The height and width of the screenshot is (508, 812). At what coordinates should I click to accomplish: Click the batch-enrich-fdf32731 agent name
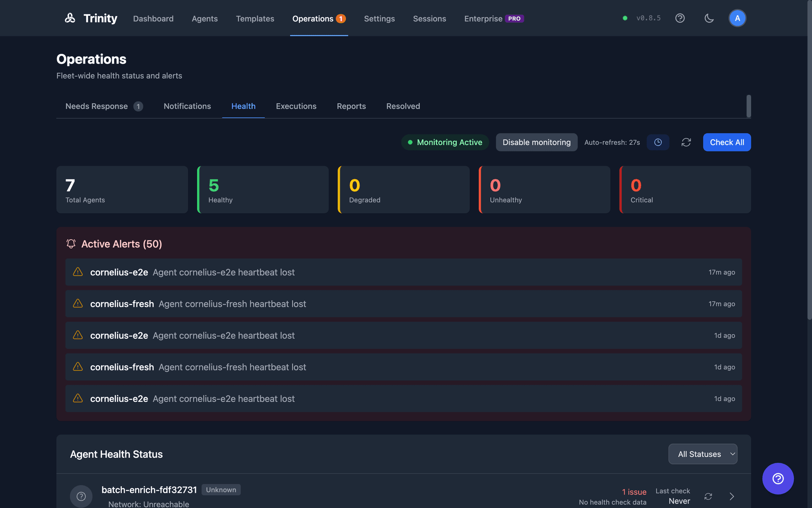point(149,490)
